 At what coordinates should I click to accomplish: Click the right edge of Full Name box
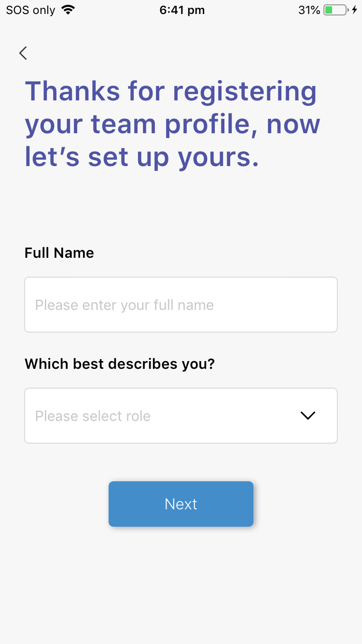[x=333, y=305]
